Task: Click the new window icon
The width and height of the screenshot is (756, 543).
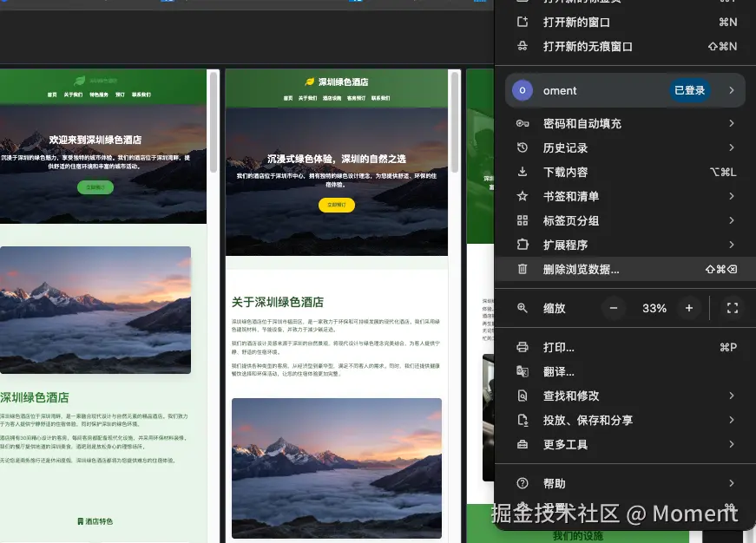Action: point(523,22)
